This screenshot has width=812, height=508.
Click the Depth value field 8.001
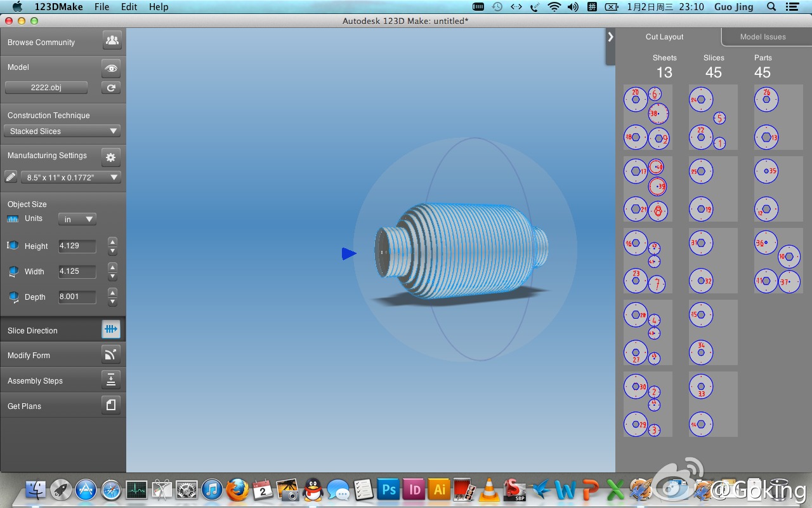[x=77, y=297]
